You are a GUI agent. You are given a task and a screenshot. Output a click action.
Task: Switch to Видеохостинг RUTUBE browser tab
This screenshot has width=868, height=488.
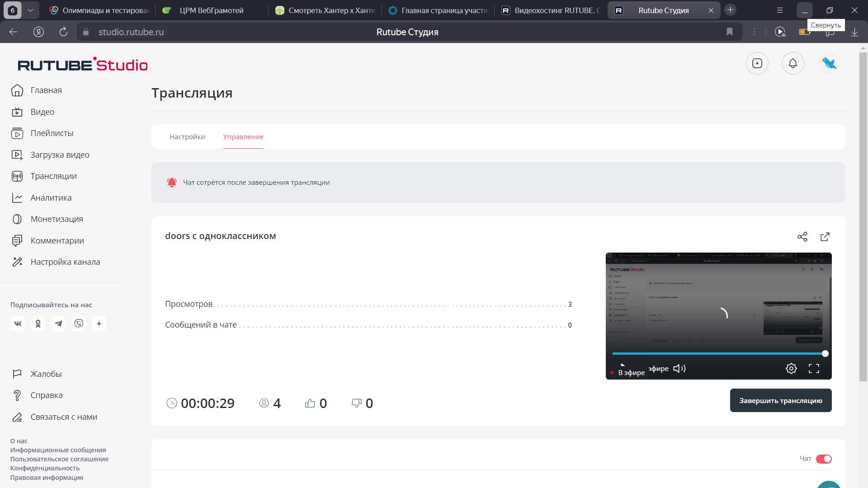[551, 10]
